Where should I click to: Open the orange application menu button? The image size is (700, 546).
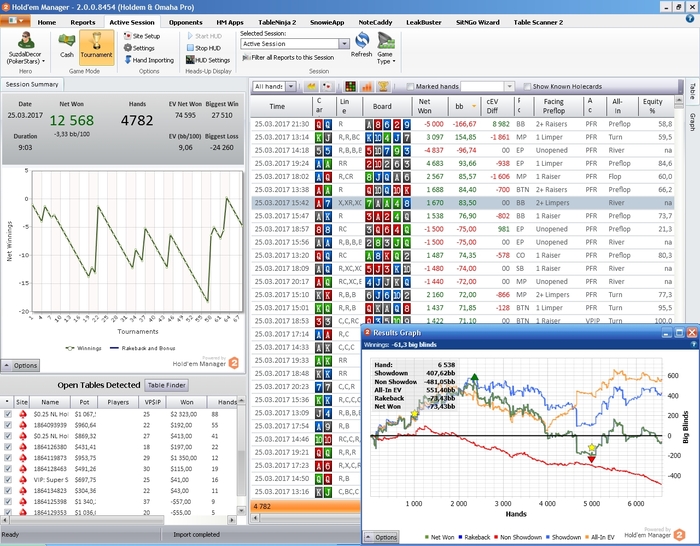[15, 21]
